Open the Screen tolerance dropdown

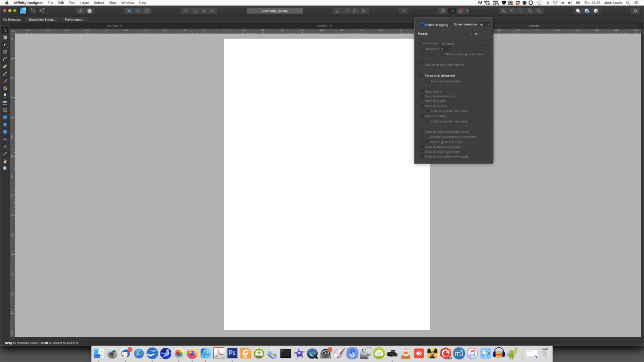(x=487, y=24)
